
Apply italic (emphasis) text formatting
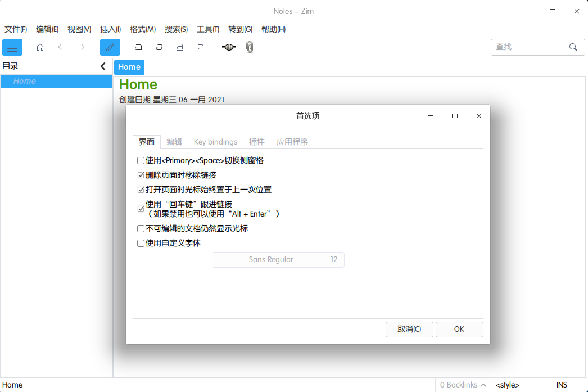tap(159, 47)
